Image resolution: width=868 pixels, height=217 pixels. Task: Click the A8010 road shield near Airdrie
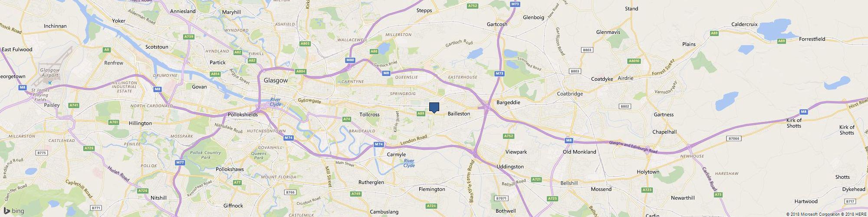tap(634, 61)
